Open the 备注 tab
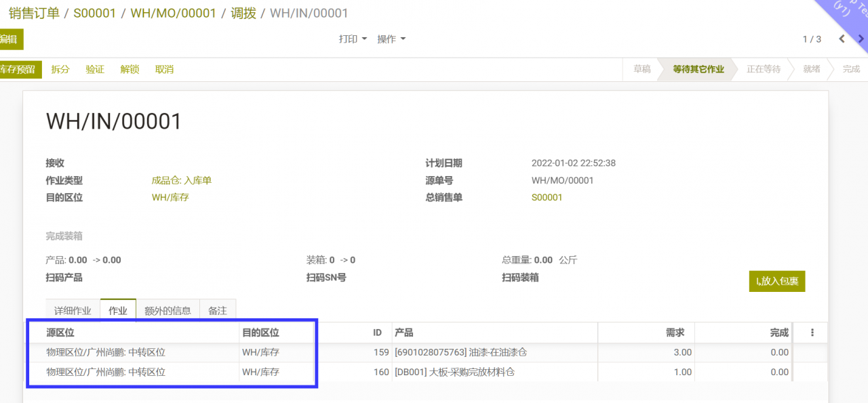The width and height of the screenshot is (868, 403). [218, 311]
